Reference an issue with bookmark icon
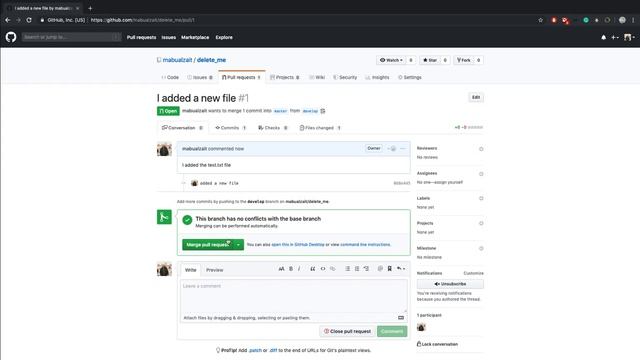Image resolution: width=640 pixels, height=360 pixels. [x=389, y=269]
